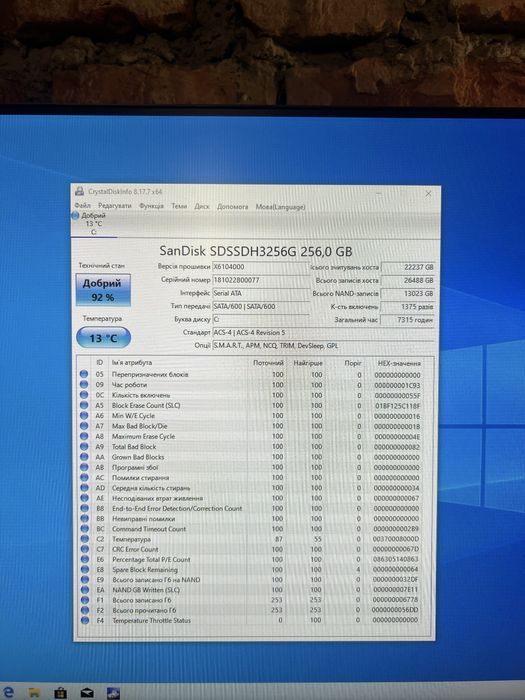Click the standard field ACS-4 Revision 5
The height and width of the screenshot is (700, 525).
pyautogui.click(x=323, y=333)
